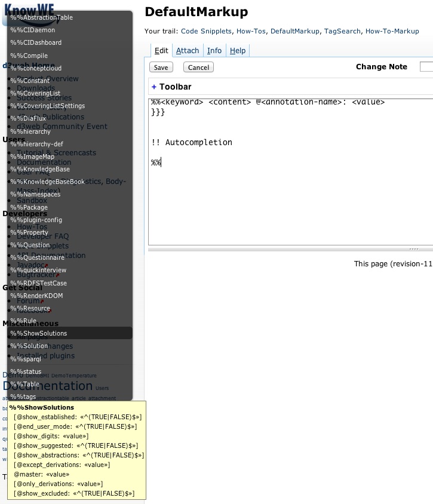Image resolution: width=433 pixels, height=504 pixels.
Task: Open How-Tos link in trail
Action: point(251,31)
